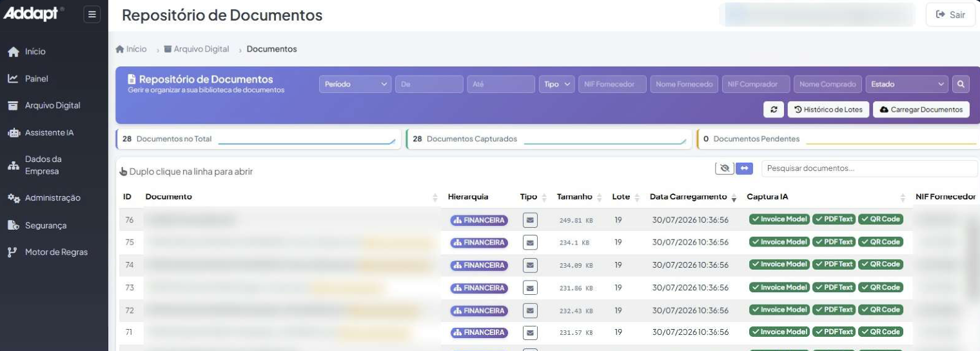Click the Nome Comprador filter field
The height and width of the screenshot is (351, 980).
pyautogui.click(x=828, y=85)
